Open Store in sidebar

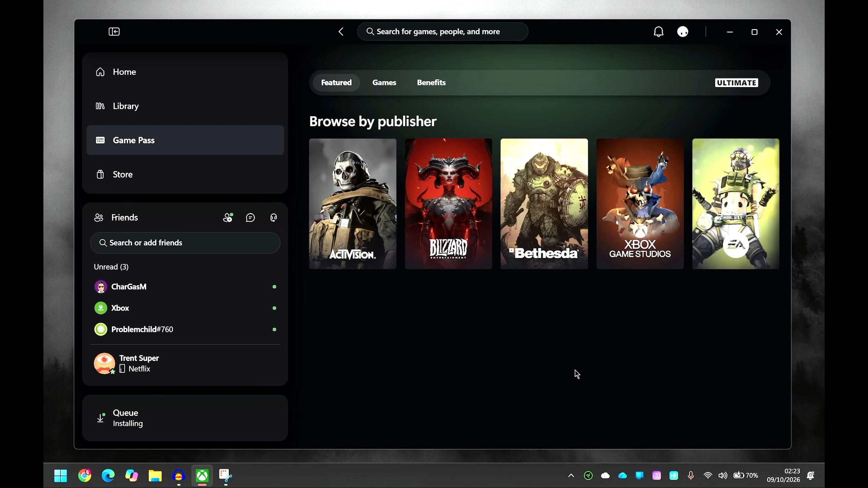pyautogui.click(x=185, y=174)
